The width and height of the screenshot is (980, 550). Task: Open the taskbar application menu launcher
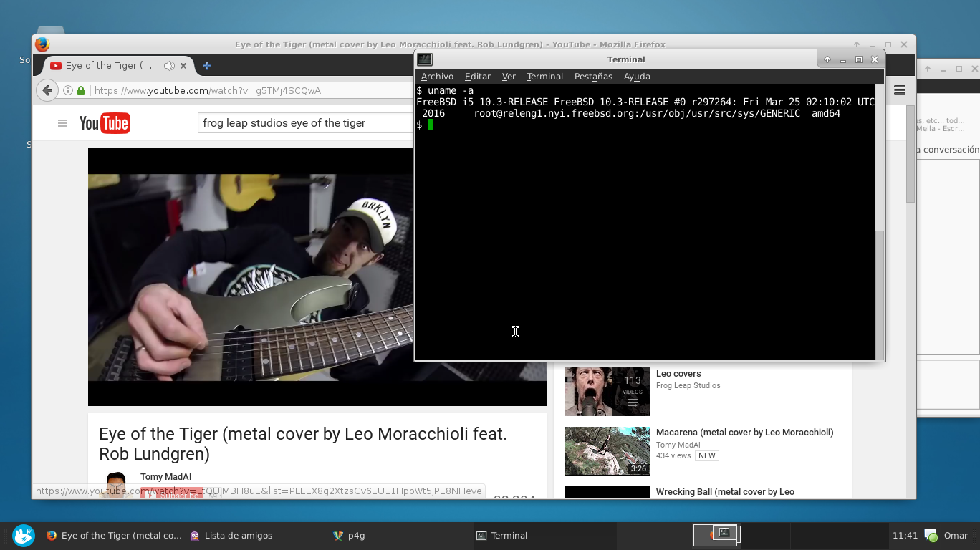click(24, 535)
